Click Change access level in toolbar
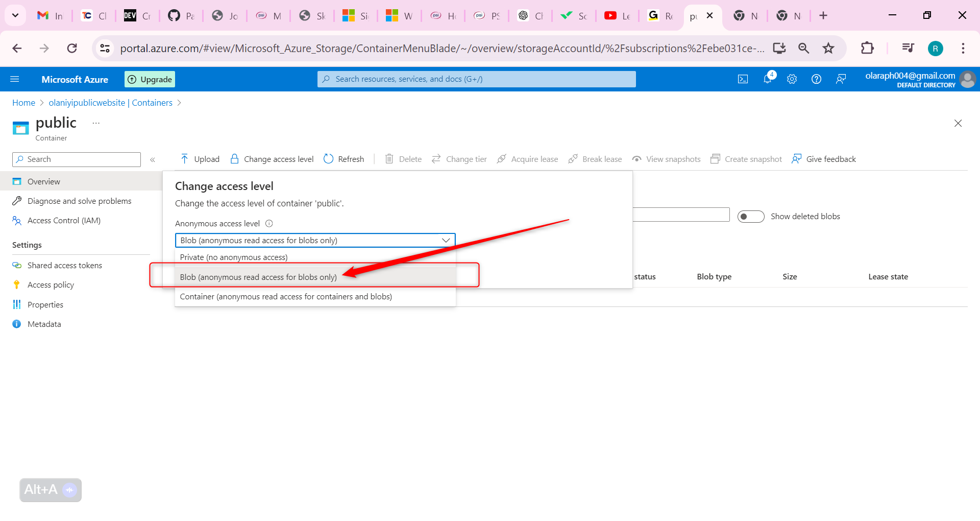Viewport: 980px width, 521px height. [x=272, y=159]
